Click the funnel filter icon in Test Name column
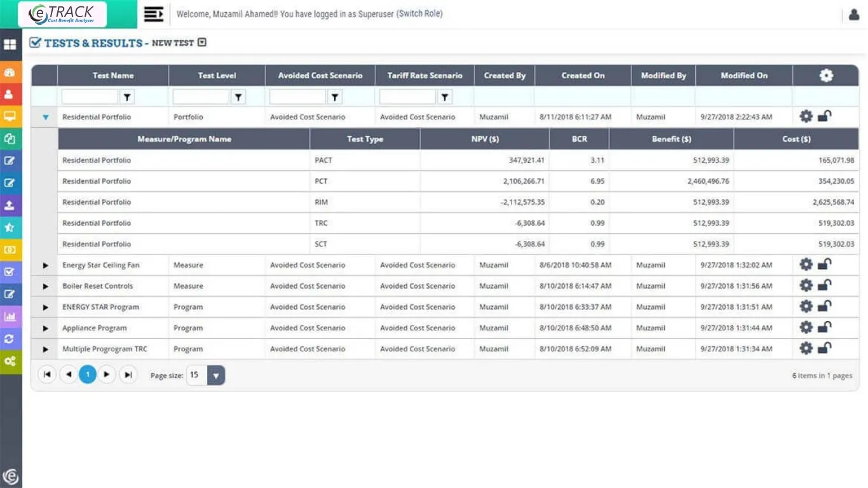The image size is (868, 488). click(126, 97)
